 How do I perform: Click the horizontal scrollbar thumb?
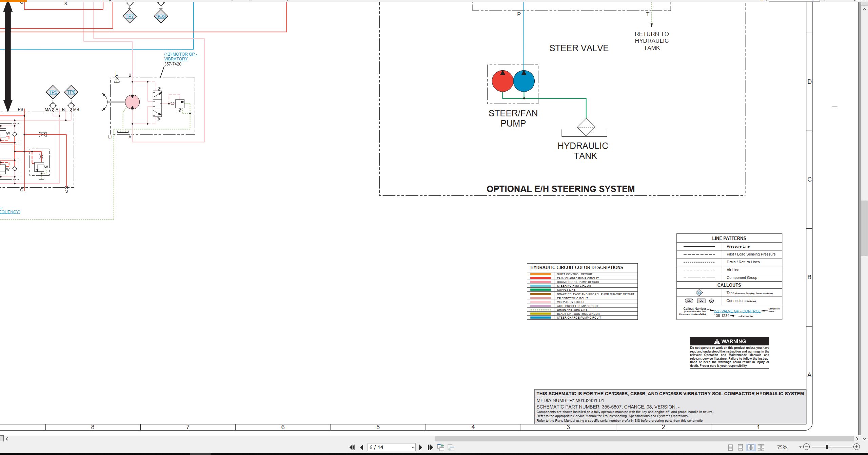pyautogui.click(x=644, y=439)
